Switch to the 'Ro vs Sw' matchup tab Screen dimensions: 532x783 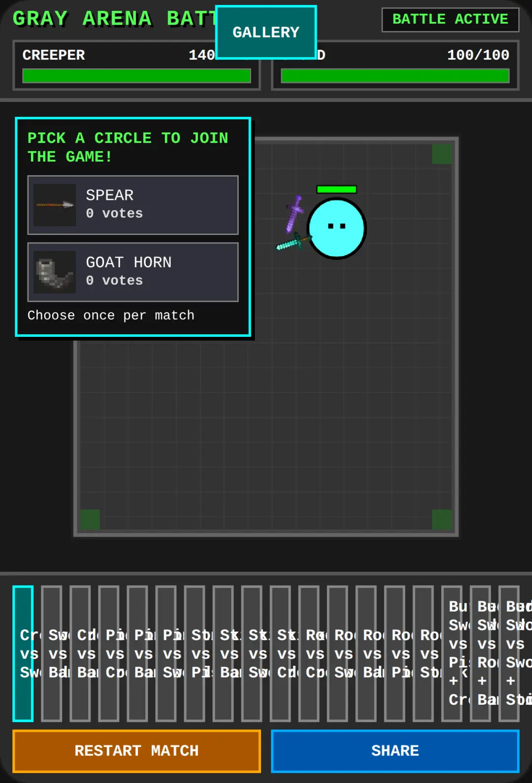pyautogui.click(x=337, y=653)
